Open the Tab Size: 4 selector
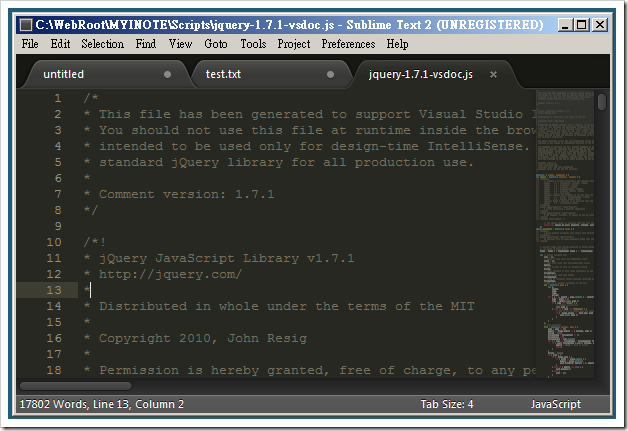Screen dimensions: 628x431 [x=447, y=404]
